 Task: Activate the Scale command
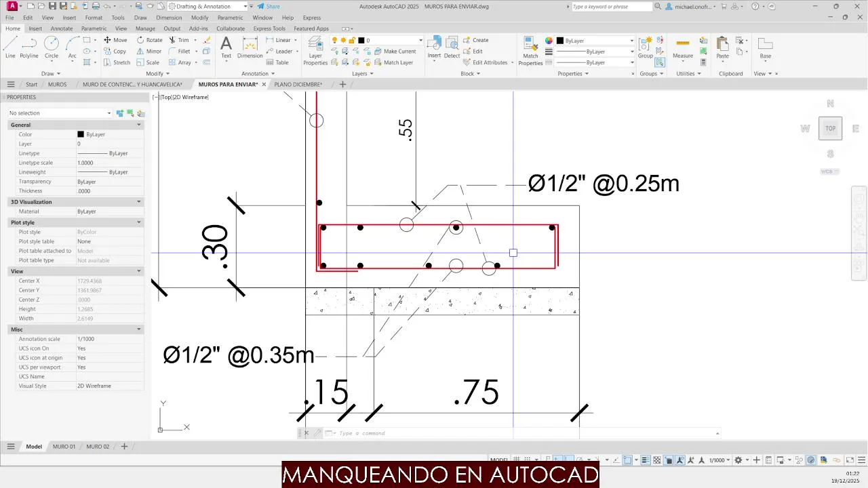click(148, 62)
